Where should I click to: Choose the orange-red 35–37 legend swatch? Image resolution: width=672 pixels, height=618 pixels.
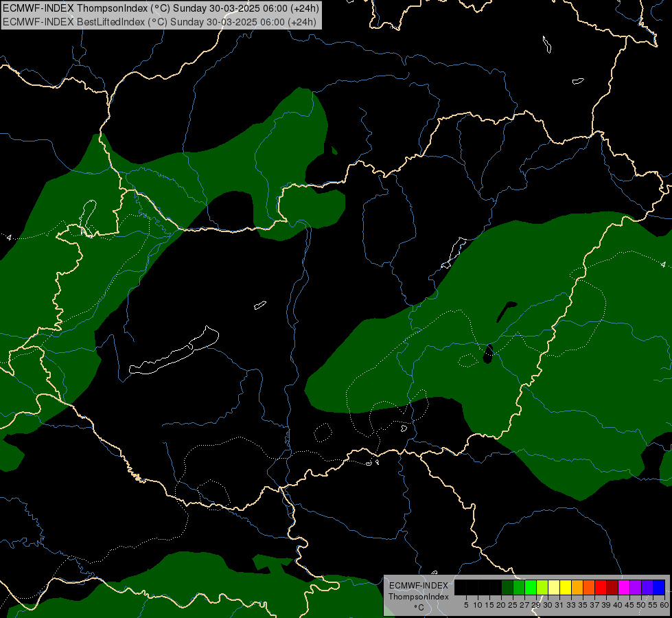coord(589,587)
